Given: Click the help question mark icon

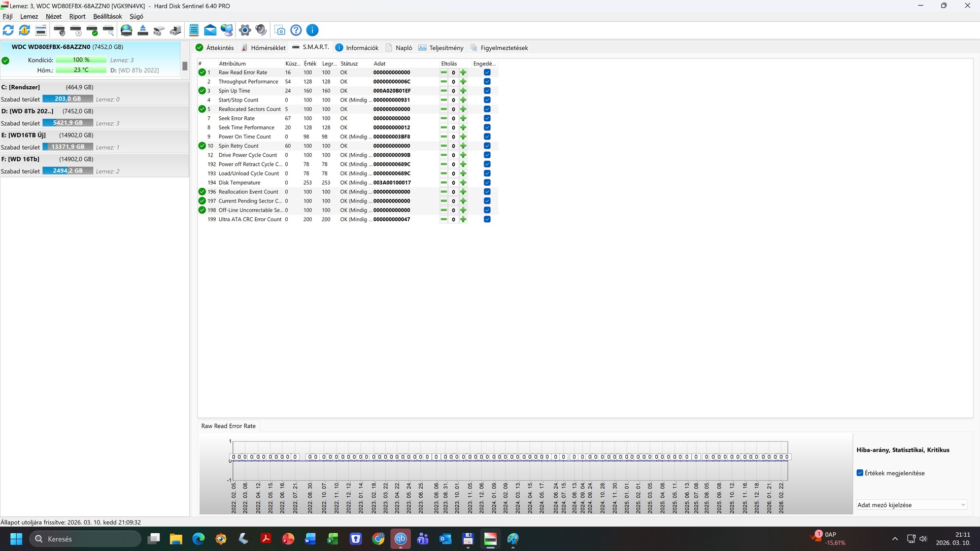Looking at the screenshot, I should 296,30.
